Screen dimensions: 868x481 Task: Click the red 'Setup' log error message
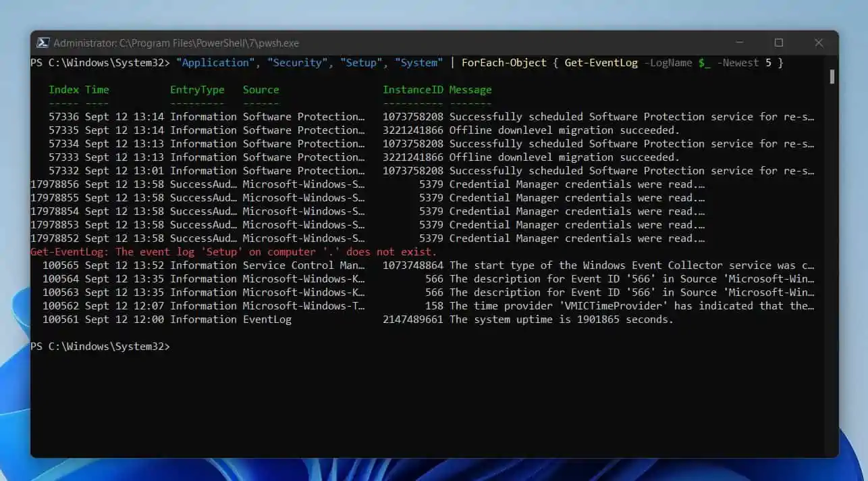tap(234, 252)
